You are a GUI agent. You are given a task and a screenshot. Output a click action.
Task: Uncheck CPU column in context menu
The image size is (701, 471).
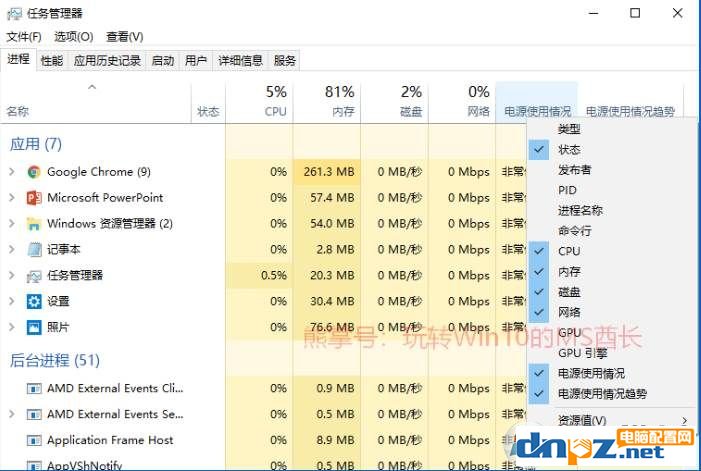pos(539,251)
